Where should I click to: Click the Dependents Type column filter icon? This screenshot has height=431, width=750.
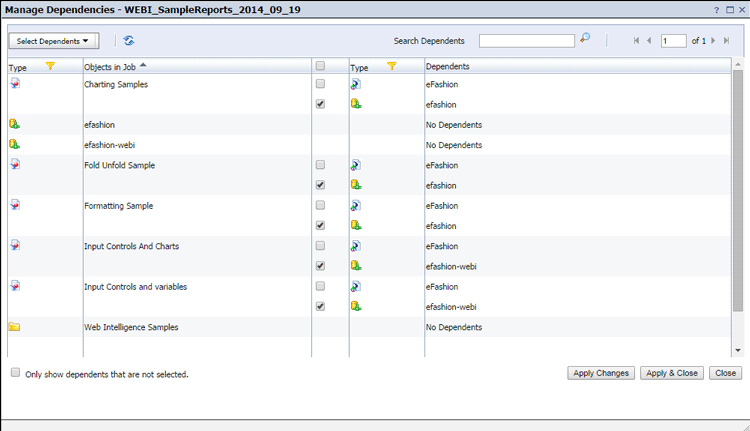point(392,66)
